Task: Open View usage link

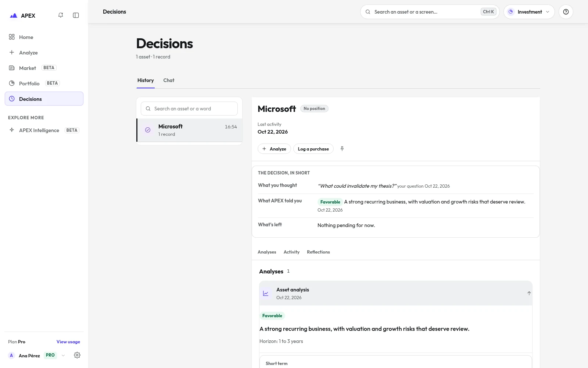Action: point(68,342)
